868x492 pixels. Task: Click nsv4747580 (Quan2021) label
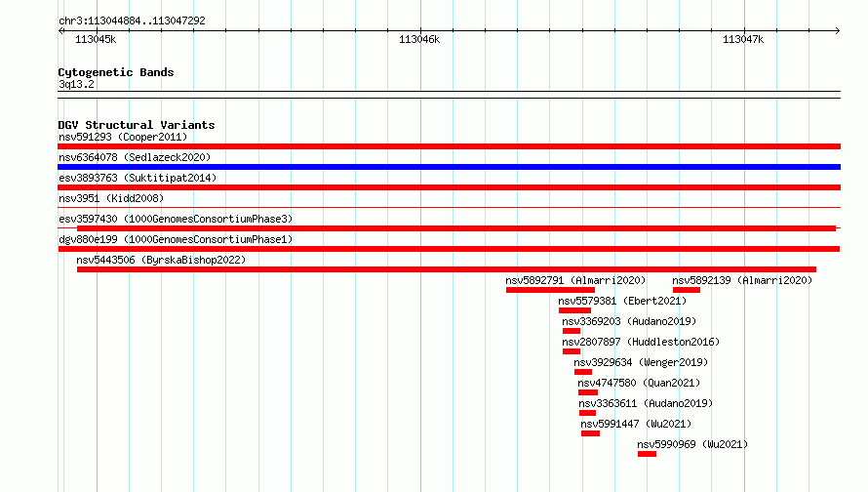[639, 383]
